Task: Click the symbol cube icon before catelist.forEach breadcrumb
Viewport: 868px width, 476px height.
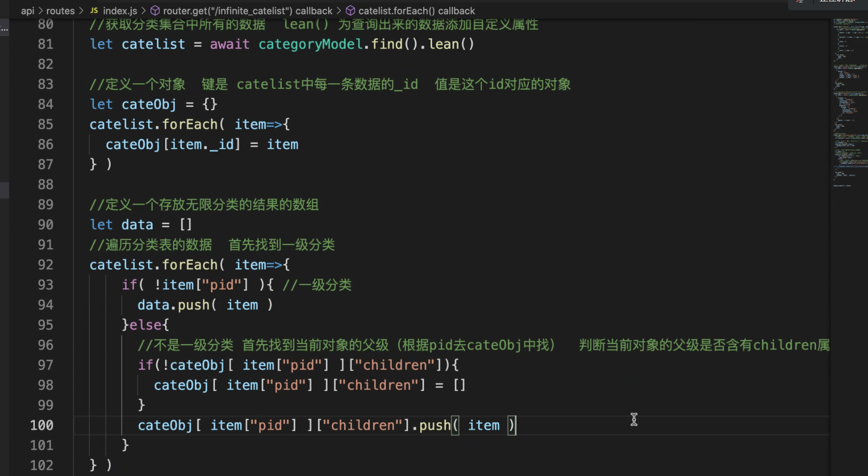Action: point(350,10)
